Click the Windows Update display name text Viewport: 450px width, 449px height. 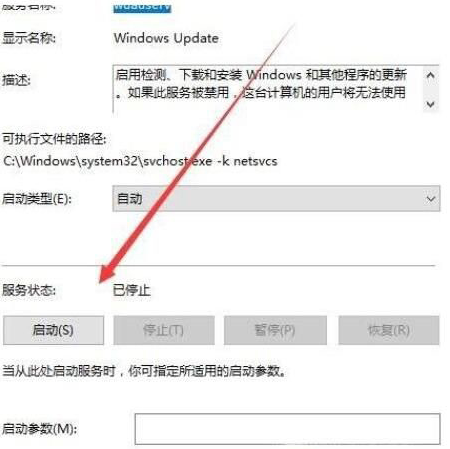pos(166,38)
